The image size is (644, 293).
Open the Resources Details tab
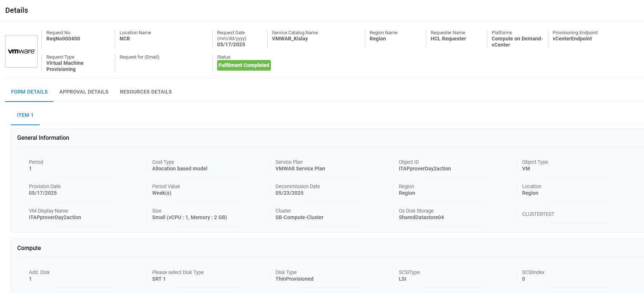pyautogui.click(x=146, y=92)
